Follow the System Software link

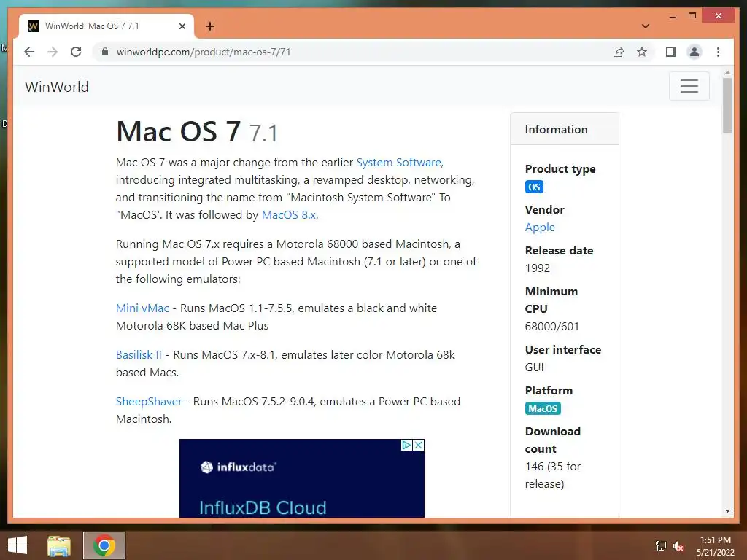[x=399, y=163]
